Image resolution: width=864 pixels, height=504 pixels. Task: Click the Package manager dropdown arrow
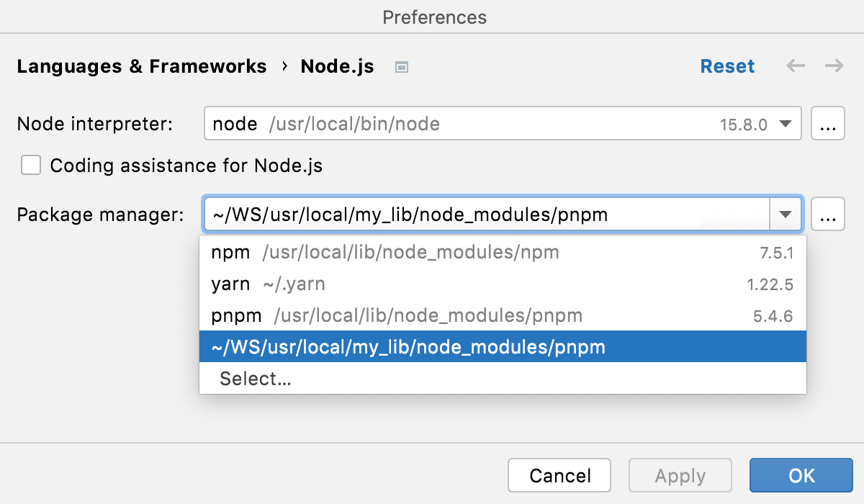(786, 214)
